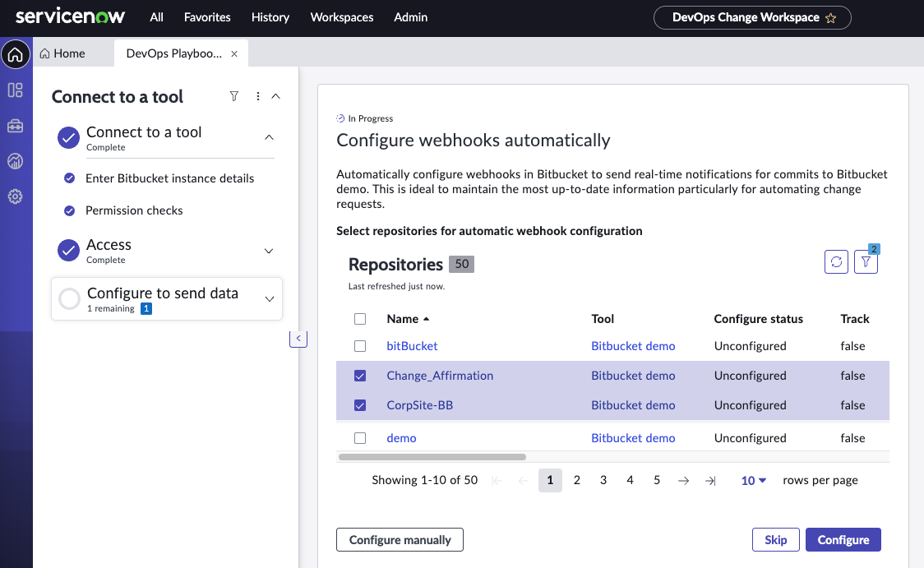Go to page 5

pyautogui.click(x=657, y=480)
